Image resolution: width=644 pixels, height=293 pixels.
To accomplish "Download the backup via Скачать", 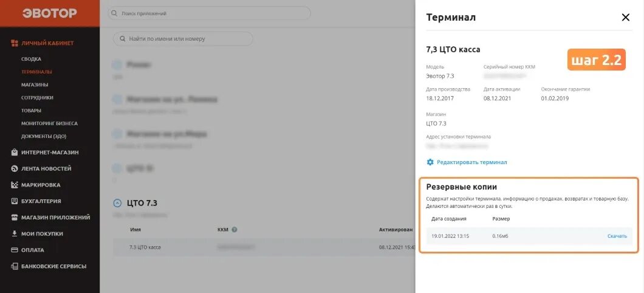I will tap(617, 236).
